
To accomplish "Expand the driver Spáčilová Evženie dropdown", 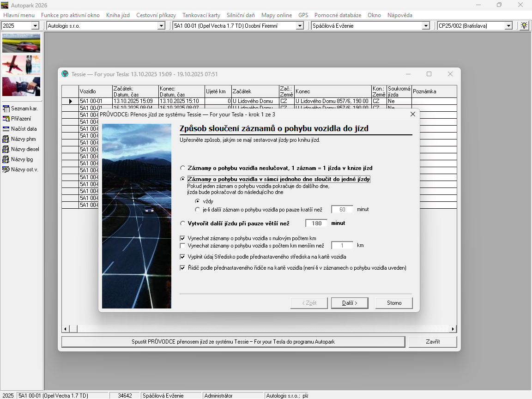I will pyautogui.click(x=426, y=26).
